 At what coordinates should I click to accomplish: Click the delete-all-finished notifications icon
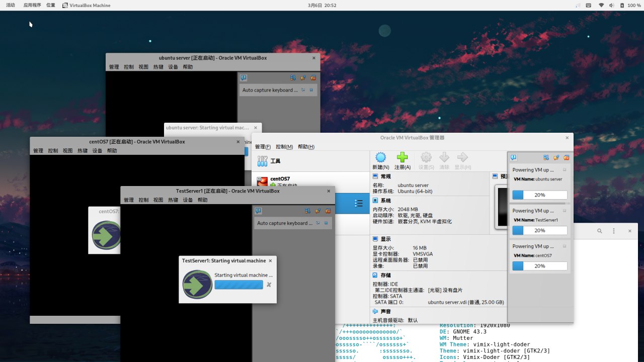click(565, 157)
